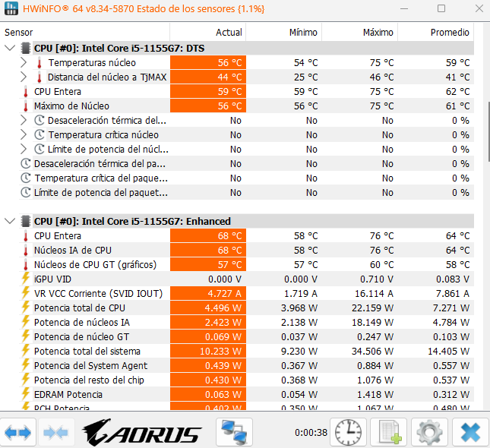Select Potencia de núcleo GT row
The width and height of the screenshot is (490, 448).
coord(247,336)
